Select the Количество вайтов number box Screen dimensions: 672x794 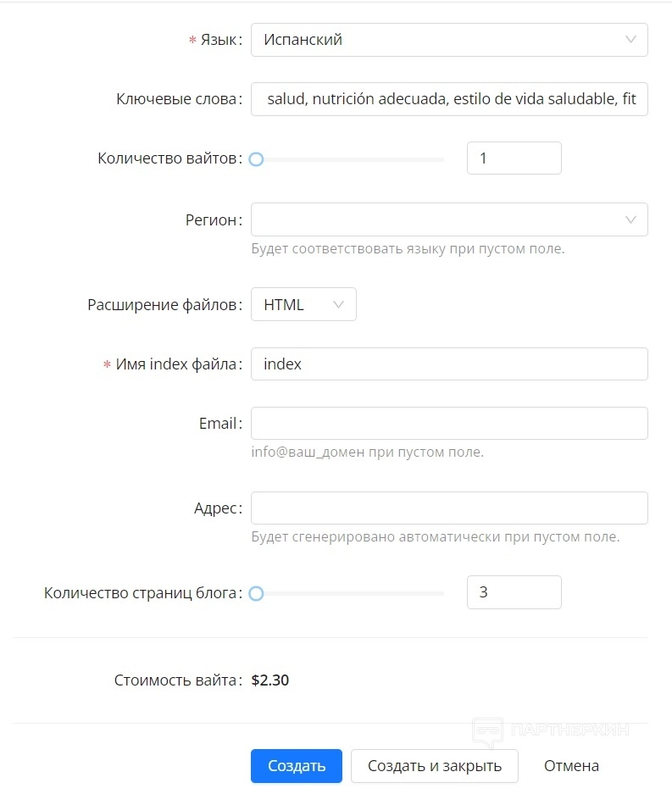(x=514, y=158)
